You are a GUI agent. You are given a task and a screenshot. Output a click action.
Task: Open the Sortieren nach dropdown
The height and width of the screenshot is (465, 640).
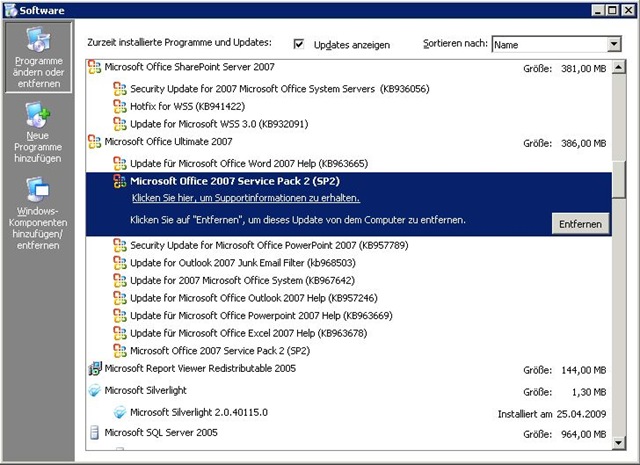click(x=614, y=45)
